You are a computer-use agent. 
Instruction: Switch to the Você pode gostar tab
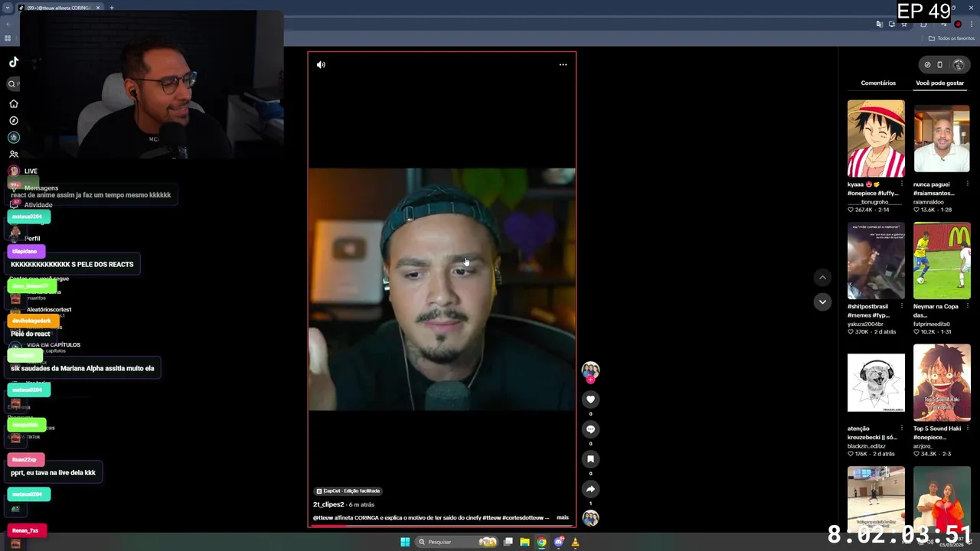coord(940,83)
